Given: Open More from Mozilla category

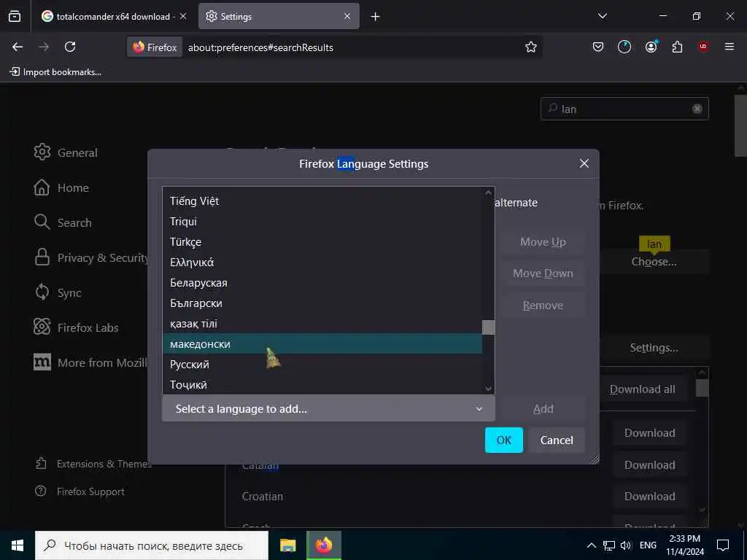Looking at the screenshot, I should tap(90, 362).
